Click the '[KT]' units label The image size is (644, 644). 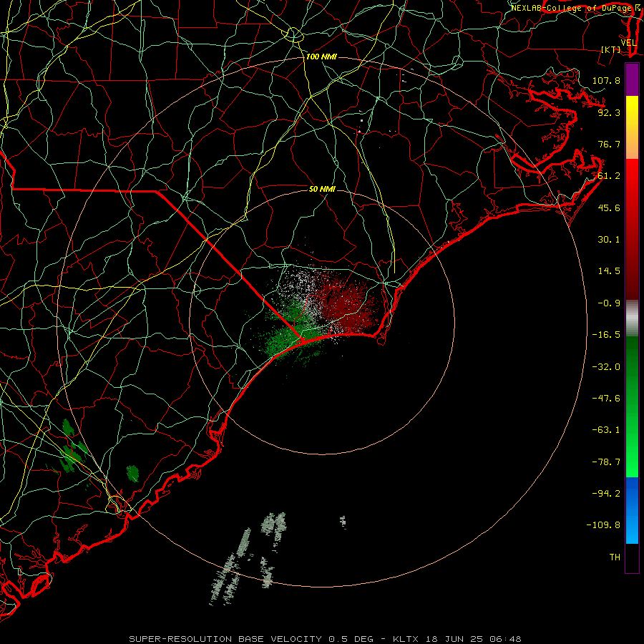point(611,49)
